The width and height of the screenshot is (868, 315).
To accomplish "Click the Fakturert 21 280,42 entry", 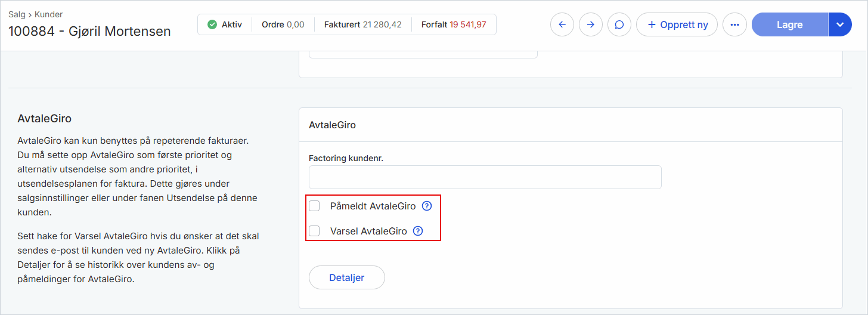I will pyautogui.click(x=363, y=24).
